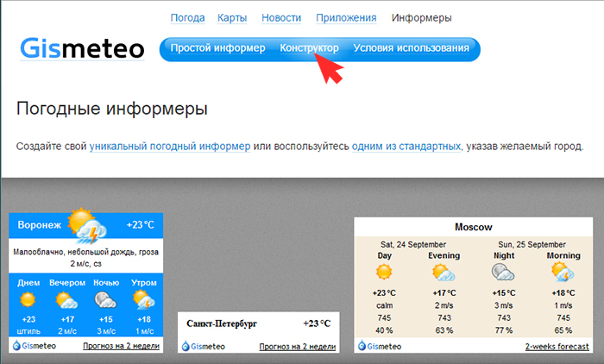The width and height of the screenshot is (604, 364).
Task: Click the Воронеж wind text 2 м/с, сз
Action: click(85, 264)
